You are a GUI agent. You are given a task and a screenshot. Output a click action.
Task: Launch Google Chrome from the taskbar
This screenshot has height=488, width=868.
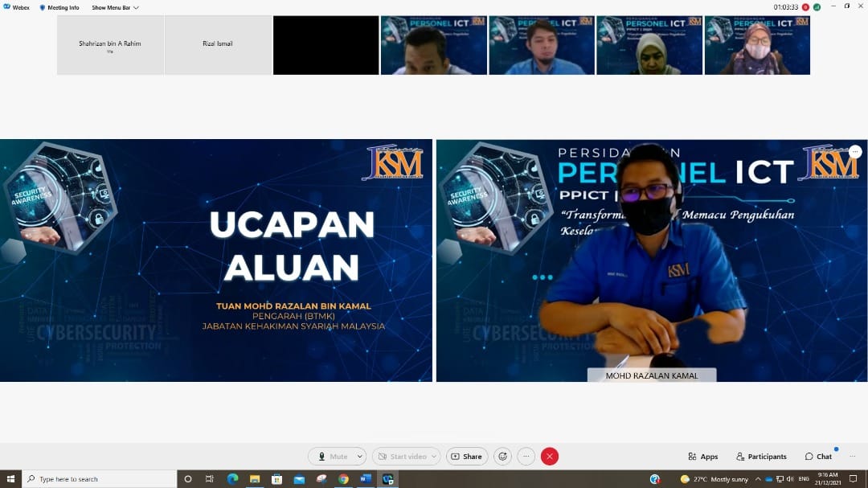pyautogui.click(x=343, y=478)
